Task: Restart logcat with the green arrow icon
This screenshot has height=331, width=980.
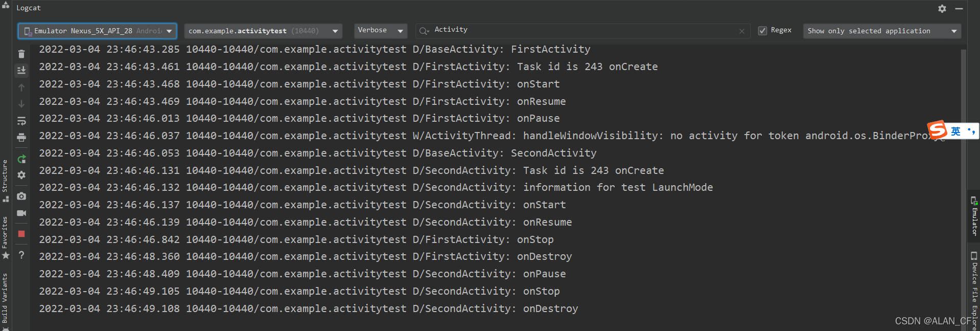Action: 21,159
